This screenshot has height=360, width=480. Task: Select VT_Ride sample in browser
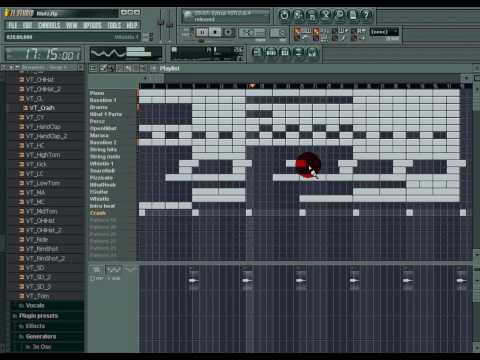pos(37,239)
